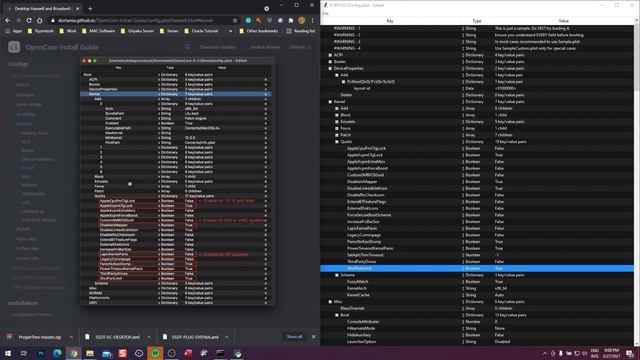
Task: Collapse the PciRoot node in ProperTree
Action: (x=343, y=82)
